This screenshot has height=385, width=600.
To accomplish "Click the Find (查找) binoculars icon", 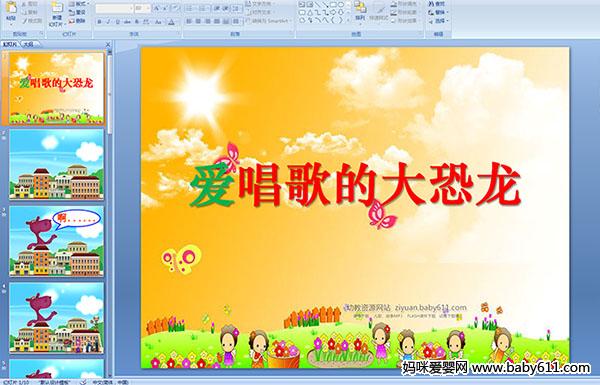I will coord(437,4).
